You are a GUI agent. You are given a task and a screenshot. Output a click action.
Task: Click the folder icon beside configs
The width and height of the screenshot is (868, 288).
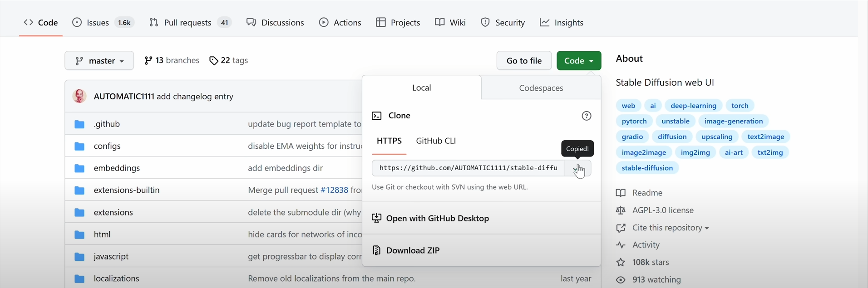(x=79, y=146)
